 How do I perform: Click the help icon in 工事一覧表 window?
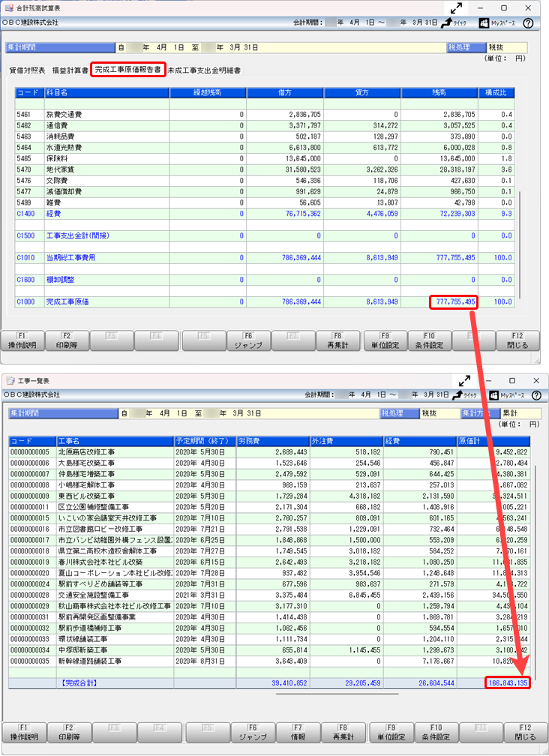click(536, 395)
